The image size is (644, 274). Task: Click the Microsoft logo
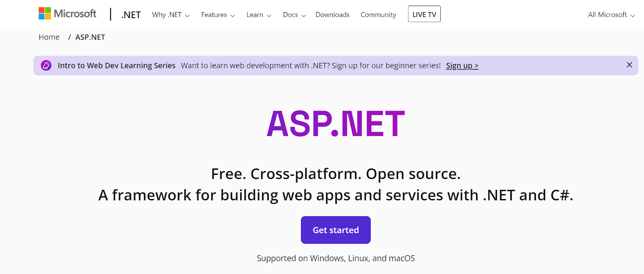[x=67, y=14]
